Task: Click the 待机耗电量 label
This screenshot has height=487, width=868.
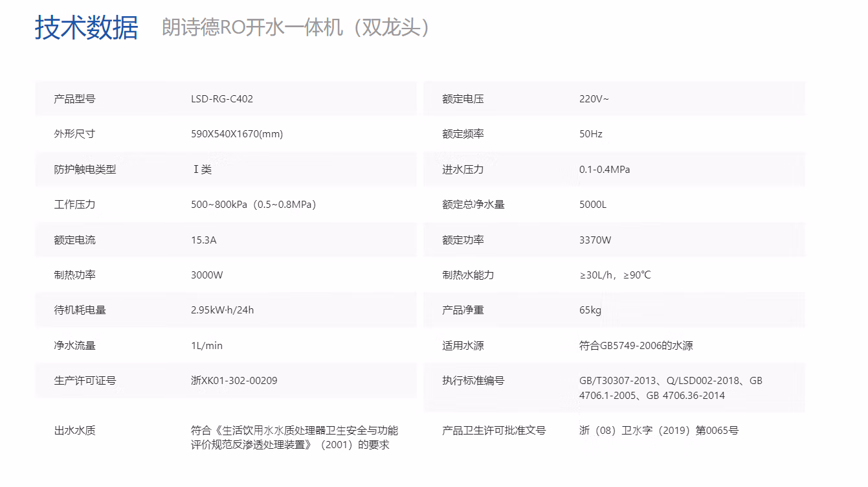Action: coord(80,310)
